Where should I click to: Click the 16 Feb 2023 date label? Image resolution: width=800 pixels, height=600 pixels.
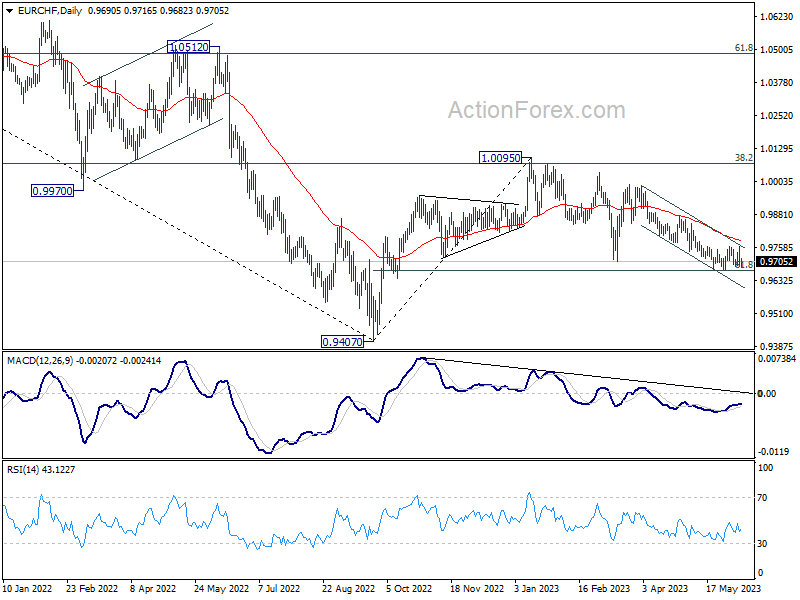604,588
